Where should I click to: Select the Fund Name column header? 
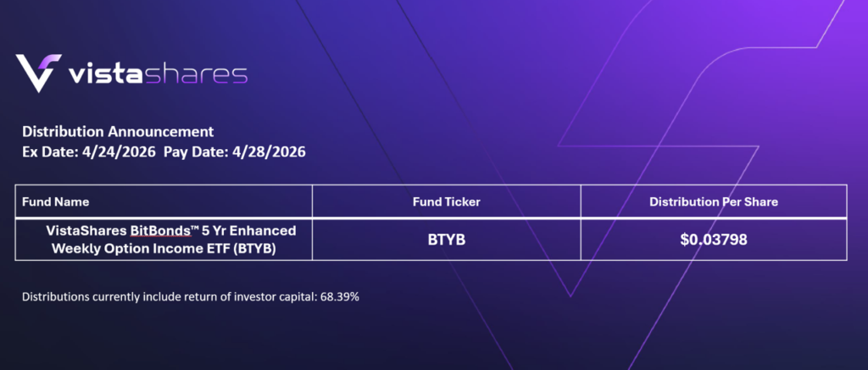tap(56, 202)
